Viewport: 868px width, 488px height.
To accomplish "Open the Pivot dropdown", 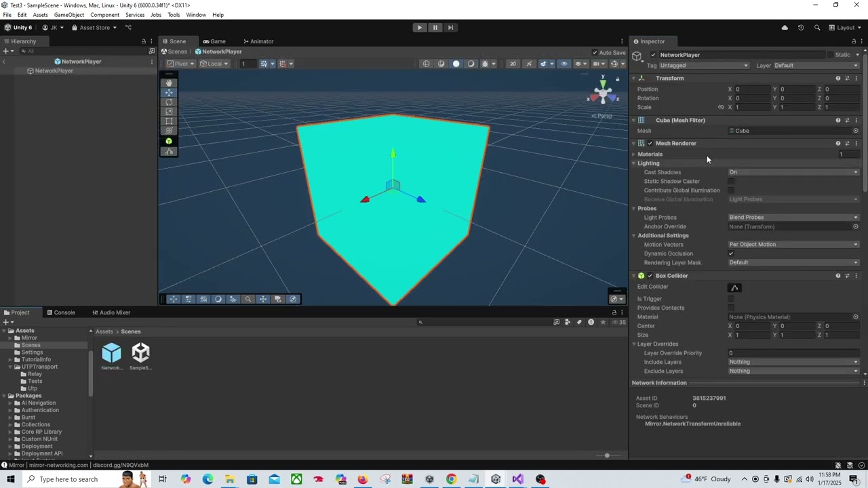I will tap(180, 64).
